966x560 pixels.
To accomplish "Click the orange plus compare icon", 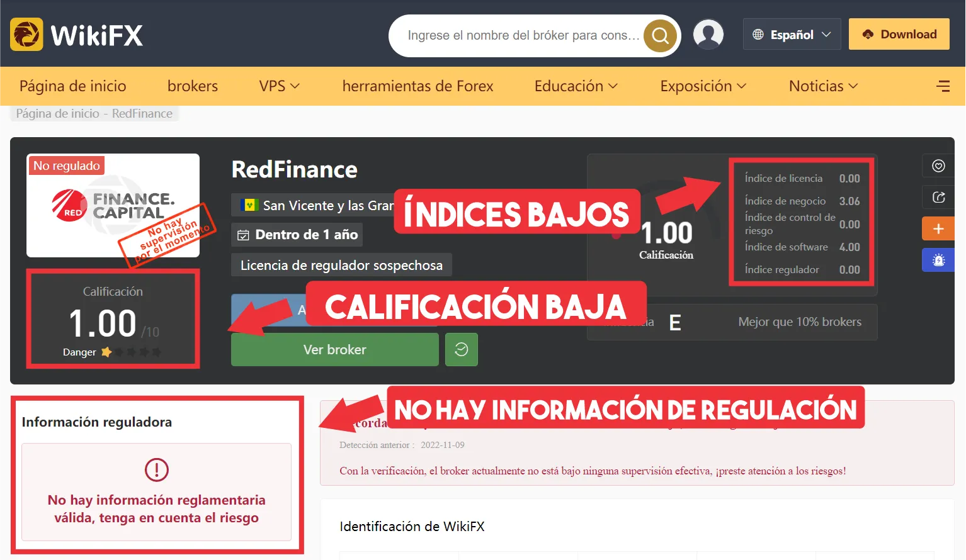I will [x=938, y=228].
